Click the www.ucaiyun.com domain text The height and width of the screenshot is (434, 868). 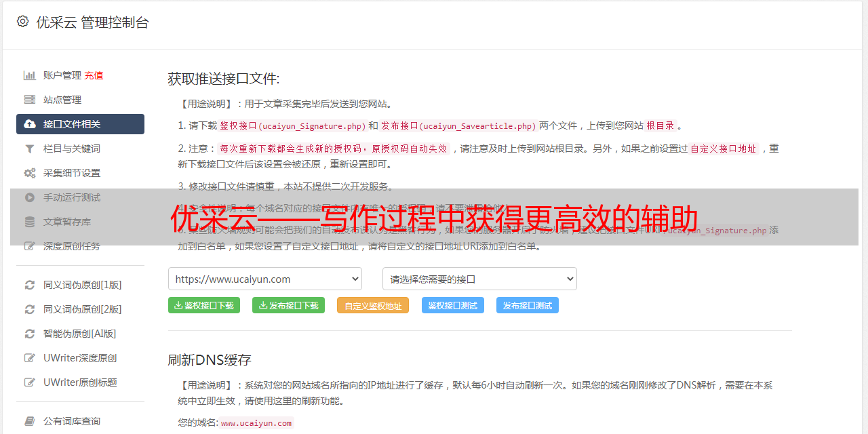click(x=256, y=423)
